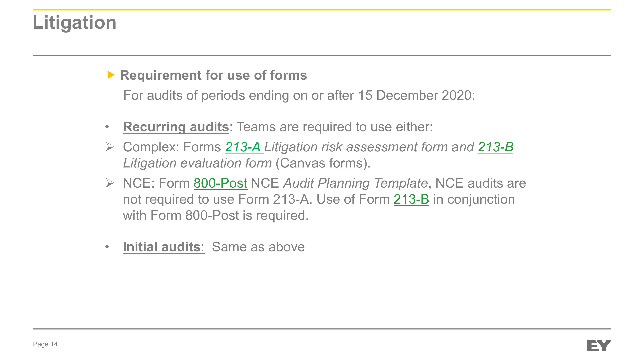Open the 213-A form hyperlink
644x362 pixels.
[x=244, y=147]
